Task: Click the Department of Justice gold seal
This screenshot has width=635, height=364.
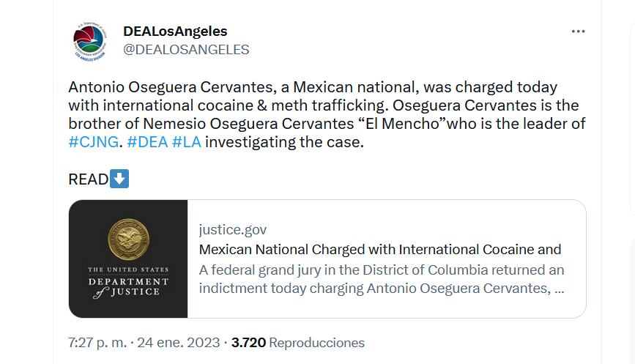Action: tap(128, 240)
